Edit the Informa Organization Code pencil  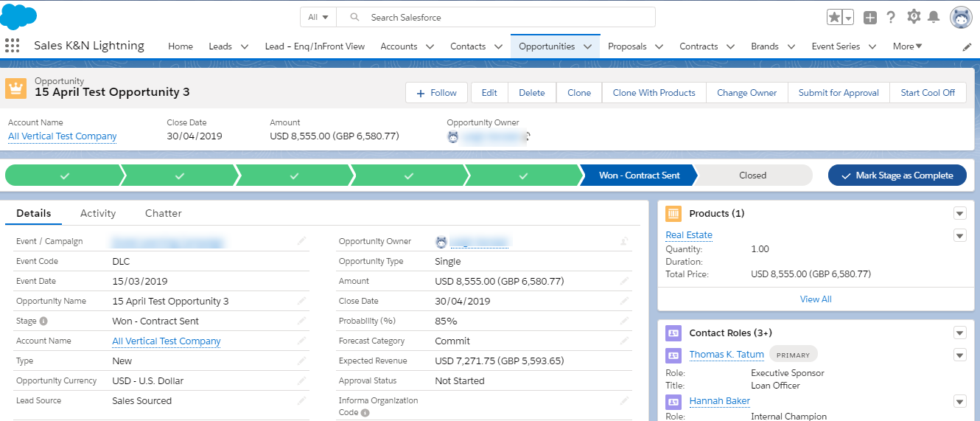point(624,400)
